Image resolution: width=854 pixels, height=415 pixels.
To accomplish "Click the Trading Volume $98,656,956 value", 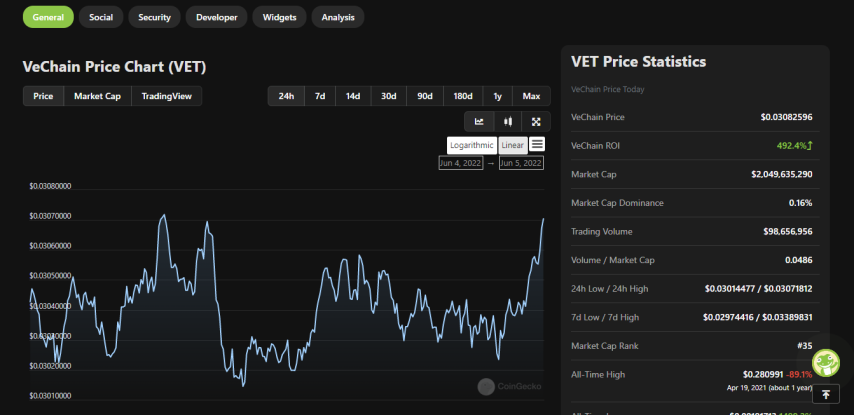I will coord(788,231).
